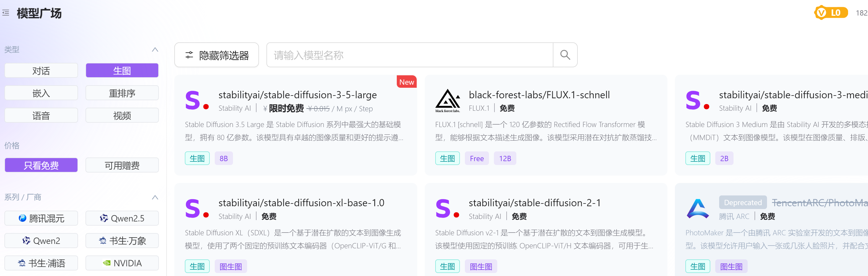
Task: Click the 模型广场 page title
Action: tap(39, 13)
